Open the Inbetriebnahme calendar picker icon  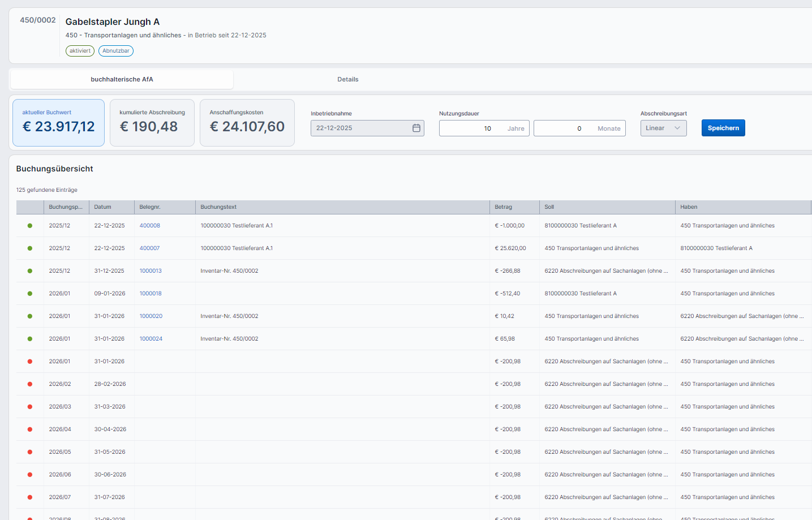tap(416, 128)
